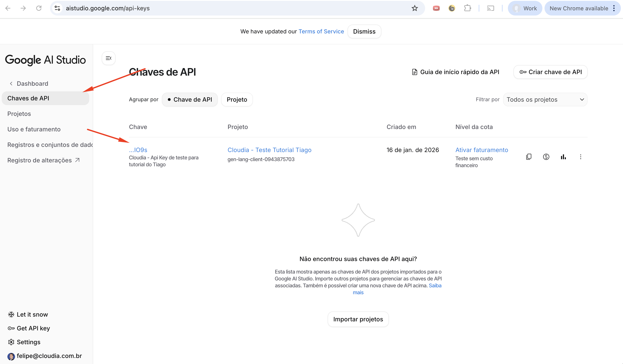Click the Nível da cota column header
Screen dimensions: 623x364
(x=474, y=127)
